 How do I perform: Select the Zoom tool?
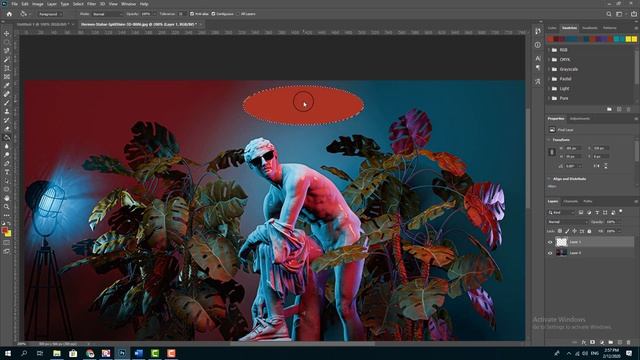[x=7, y=207]
